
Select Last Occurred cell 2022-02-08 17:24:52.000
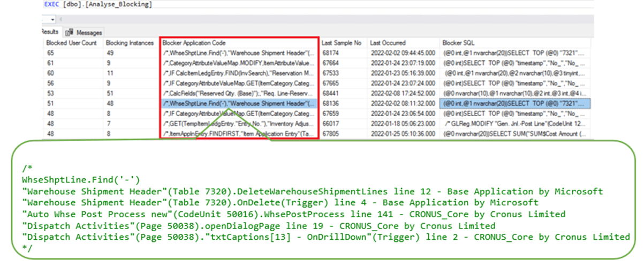404,93
